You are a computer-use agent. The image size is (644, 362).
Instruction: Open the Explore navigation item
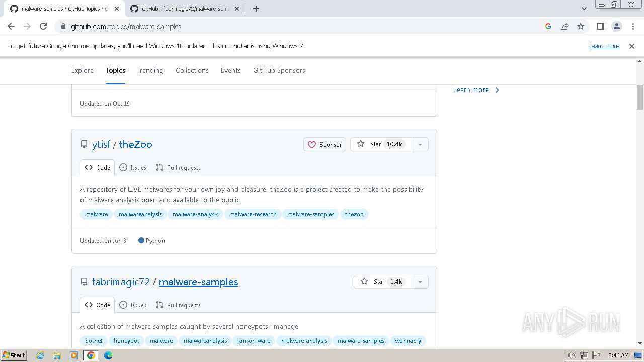tap(83, 70)
